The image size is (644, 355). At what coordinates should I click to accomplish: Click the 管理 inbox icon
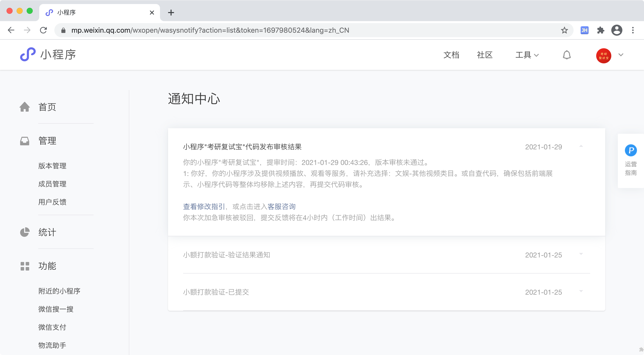(x=25, y=141)
